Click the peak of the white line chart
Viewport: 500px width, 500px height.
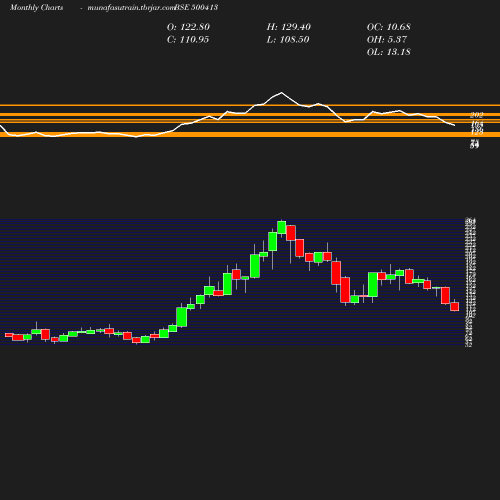tap(282, 93)
